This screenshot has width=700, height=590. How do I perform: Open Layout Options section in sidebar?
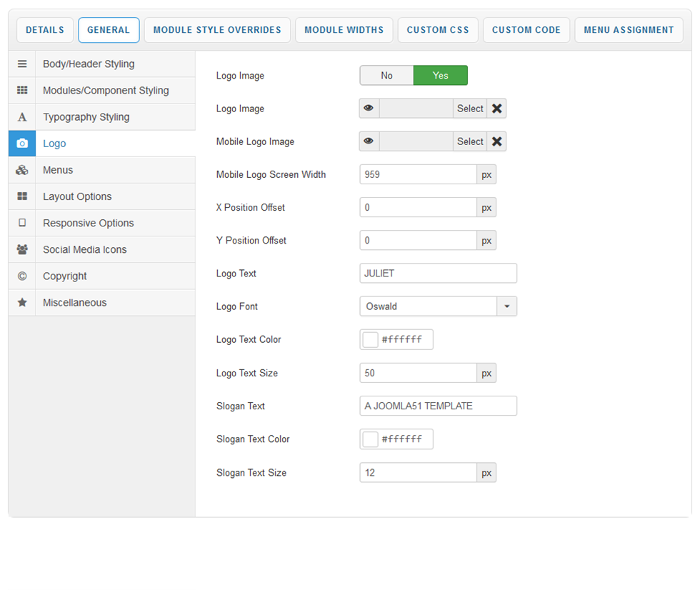(x=77, y=196)
